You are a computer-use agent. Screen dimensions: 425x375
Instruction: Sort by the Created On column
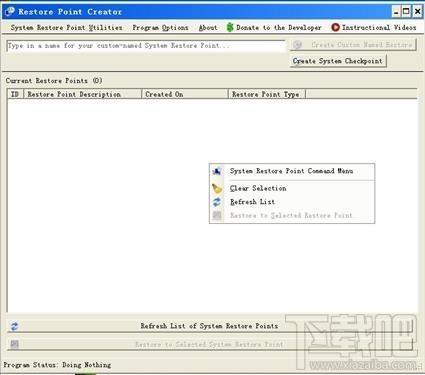pos(185,94)
